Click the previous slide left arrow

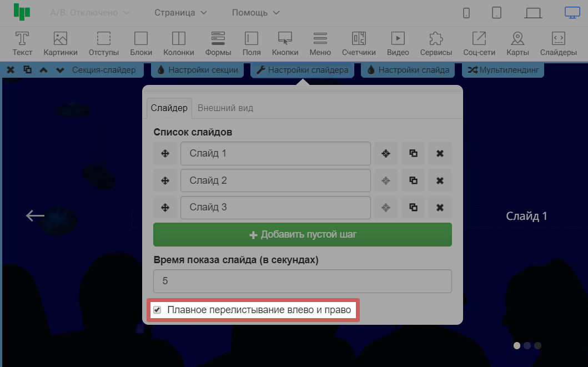point(35,215)
